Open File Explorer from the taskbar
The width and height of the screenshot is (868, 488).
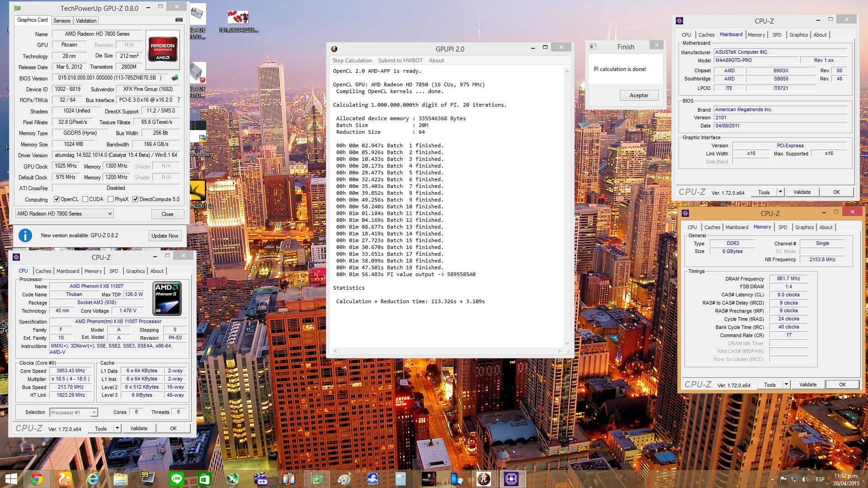pos(121,479)
